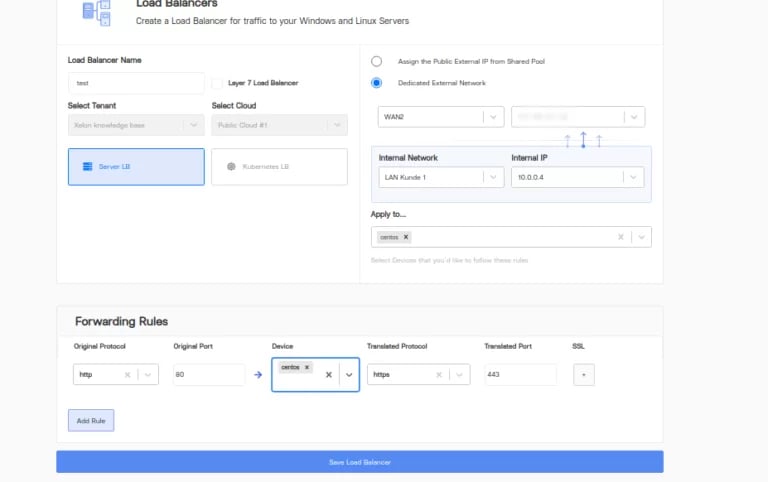
Task: Click the Select Devices hint text
Action: click(449, 260)
